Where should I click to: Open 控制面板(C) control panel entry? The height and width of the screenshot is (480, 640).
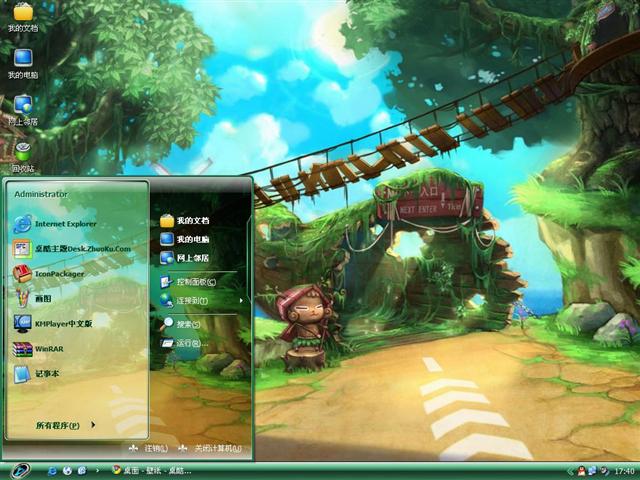coord(188,282)
